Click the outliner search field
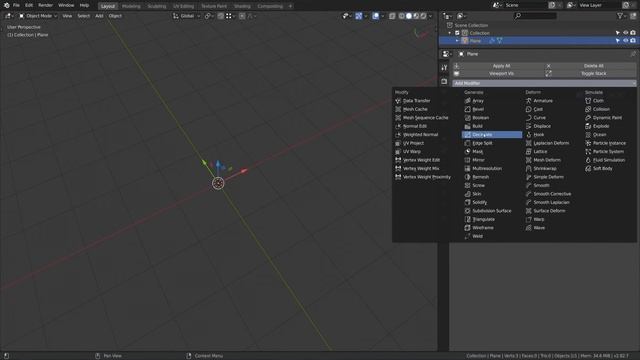Screen dimensions: 640x360 coord(535,16)
